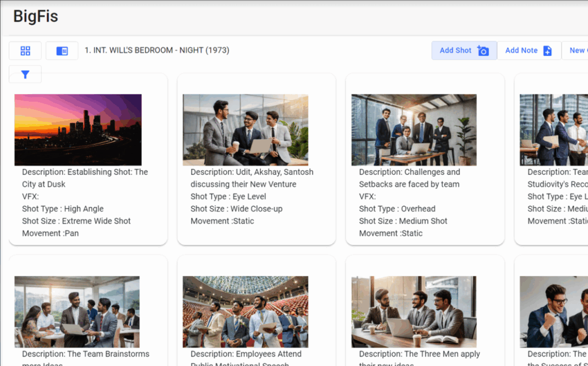Click the BigFis app title
Viewport: 588px width, 366px height.
(x=36, y=17)
